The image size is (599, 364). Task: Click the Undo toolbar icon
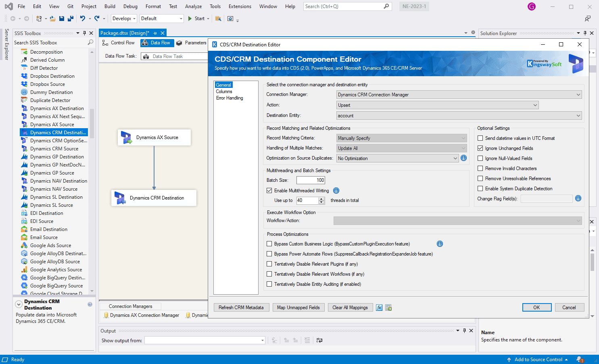(x=83, y=19)
